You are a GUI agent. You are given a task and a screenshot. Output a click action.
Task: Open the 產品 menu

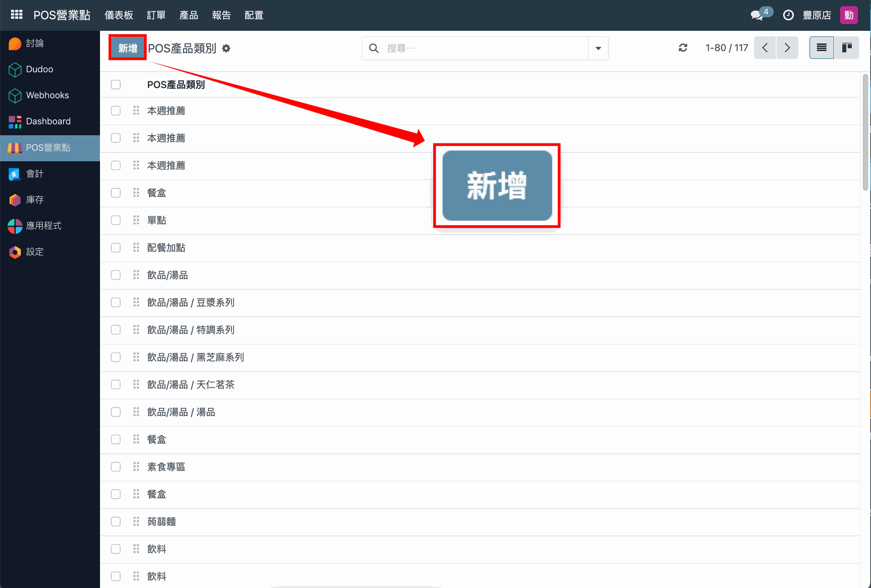[189, 15]
